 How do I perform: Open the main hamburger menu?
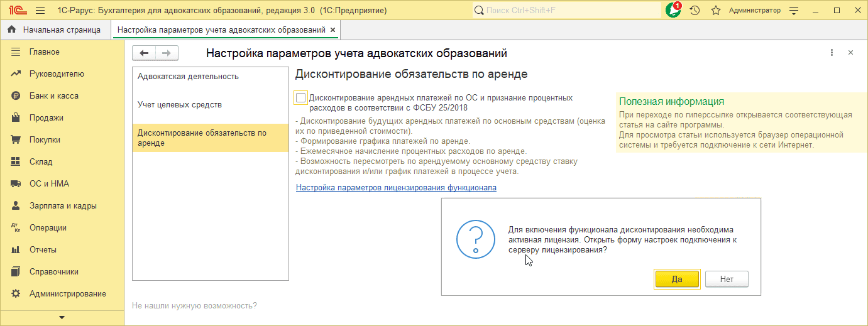40,11
